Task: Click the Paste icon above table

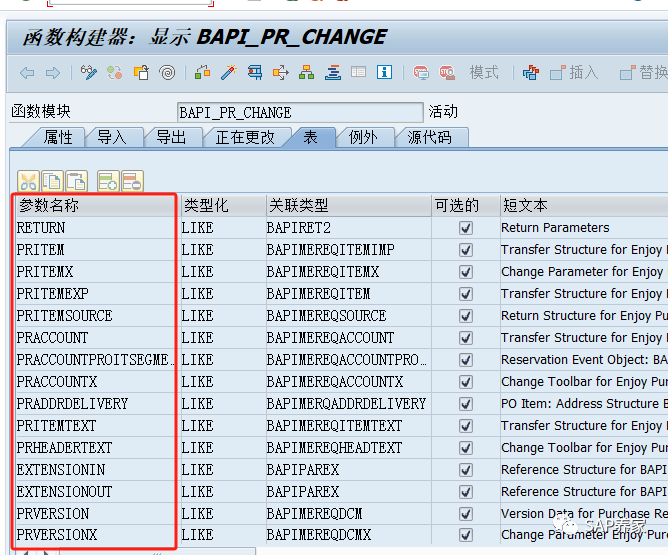Action: 77,181
